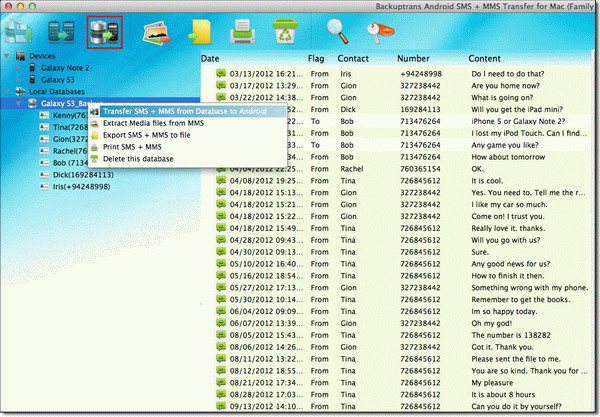The width and height of the screenshot is (600, 417).
Task: Select Iris(+94248998) contact in tree
Action: click(82, 187)
